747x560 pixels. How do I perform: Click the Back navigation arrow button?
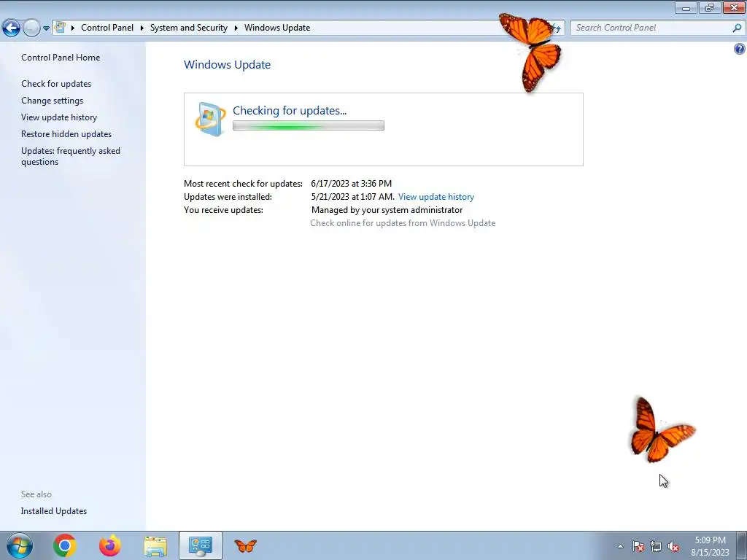tap(11, 28)
